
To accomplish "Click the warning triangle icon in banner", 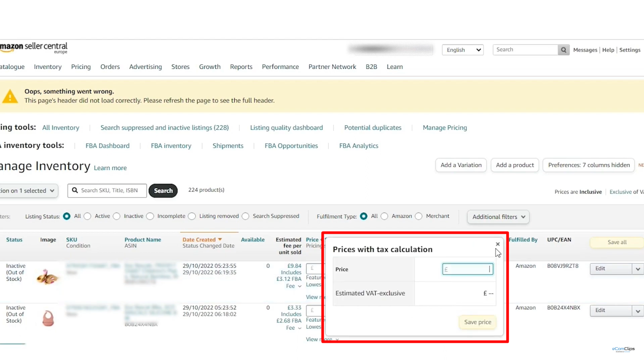I will [10, 97].
